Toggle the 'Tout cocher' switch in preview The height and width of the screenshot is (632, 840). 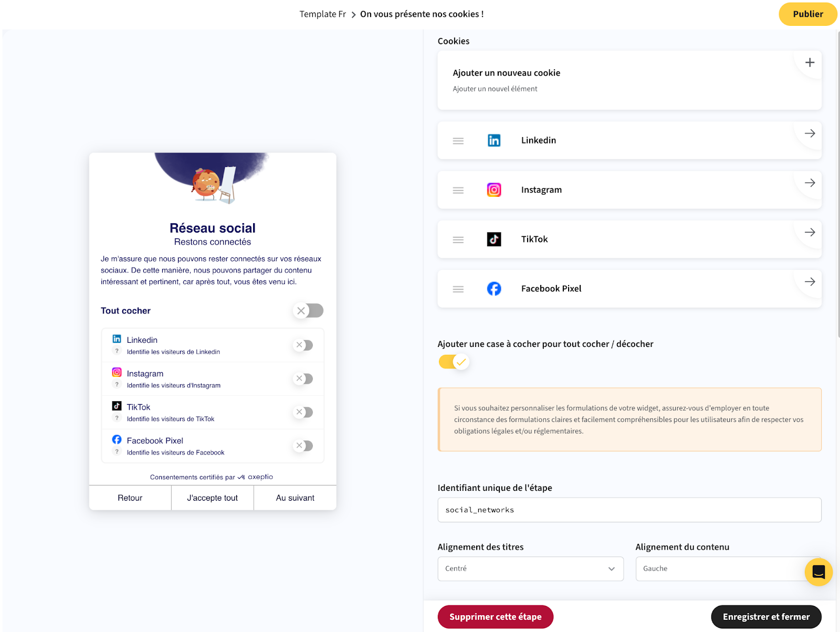tap(308, 311)
